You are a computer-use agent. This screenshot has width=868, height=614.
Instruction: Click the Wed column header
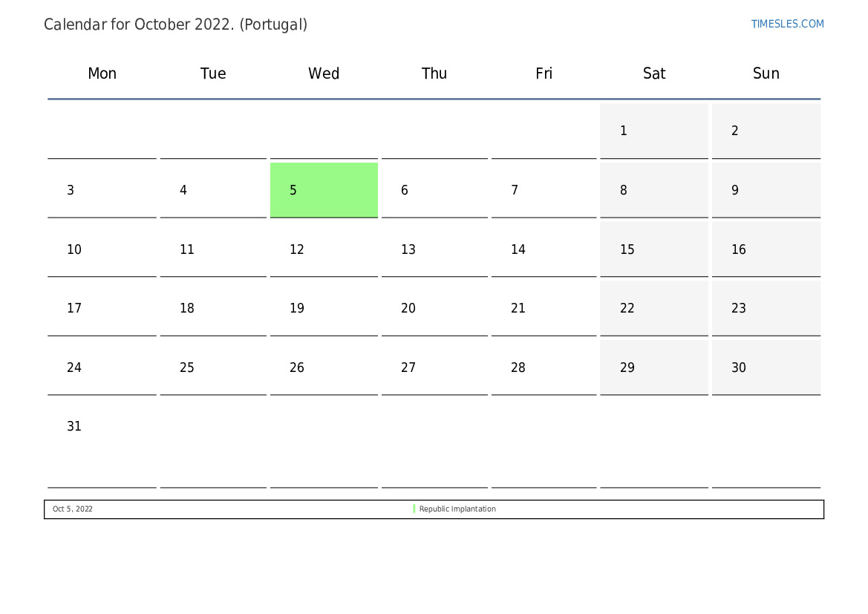324,74
